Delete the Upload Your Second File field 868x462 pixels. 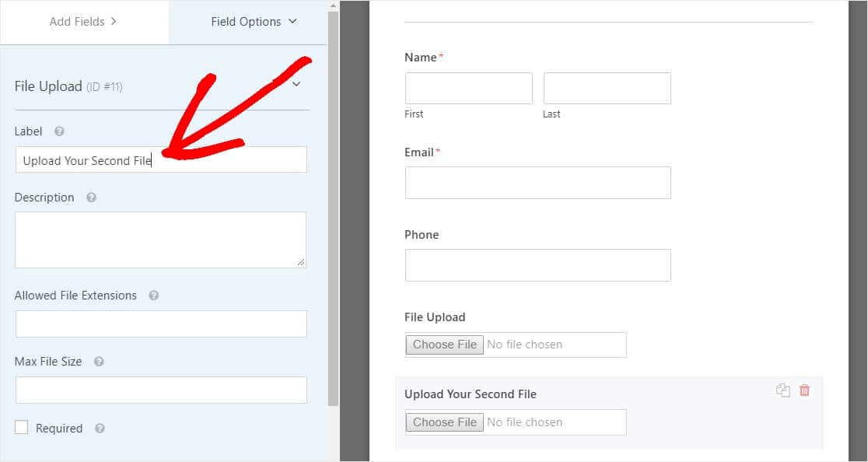point(804,390)
